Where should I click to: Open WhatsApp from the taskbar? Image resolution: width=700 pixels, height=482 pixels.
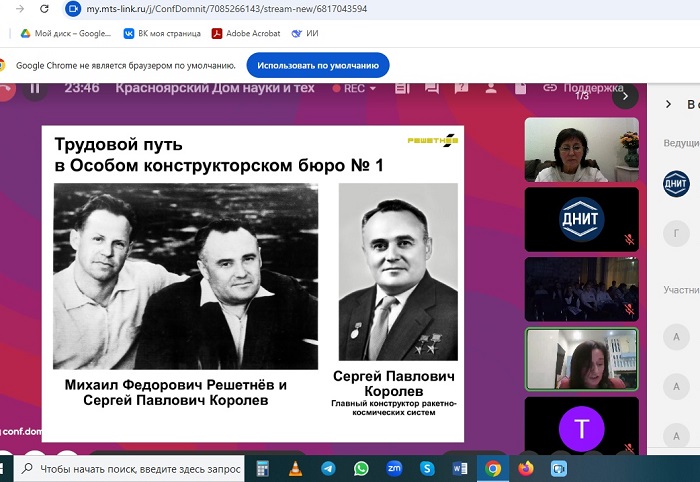[361, 468]
